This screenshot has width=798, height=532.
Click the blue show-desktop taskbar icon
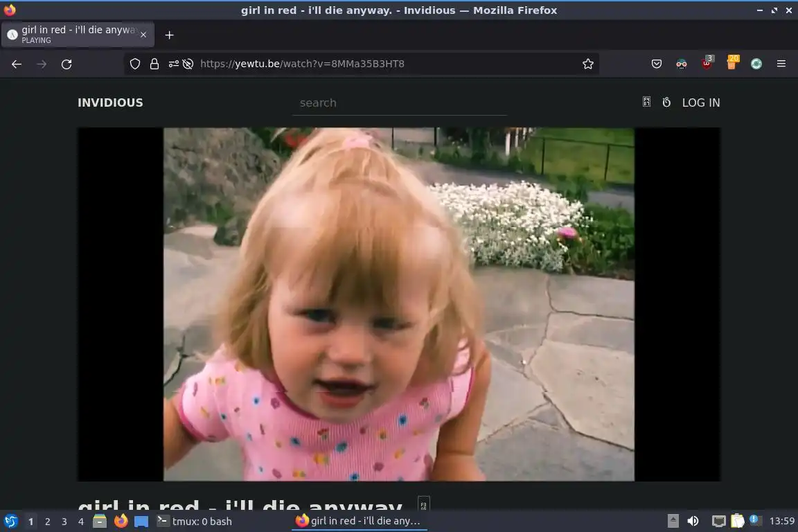coord(141,522)
